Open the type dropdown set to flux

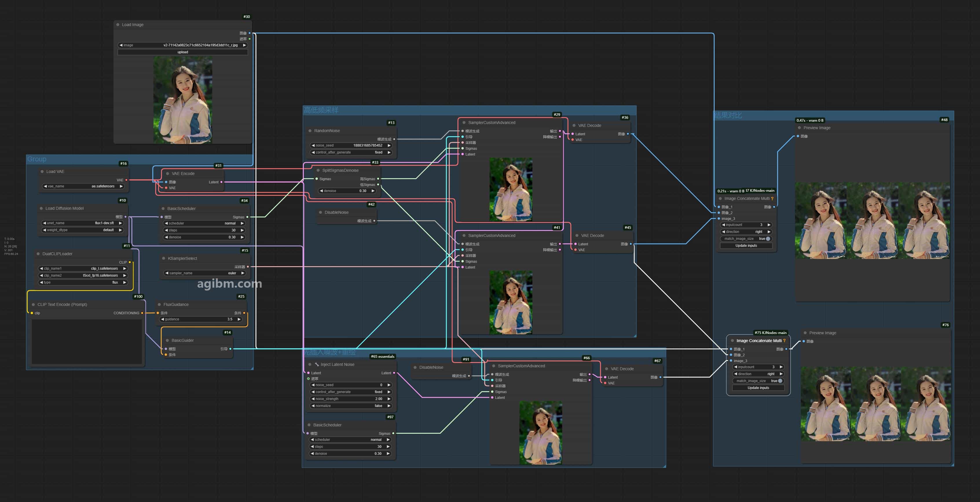83,282
